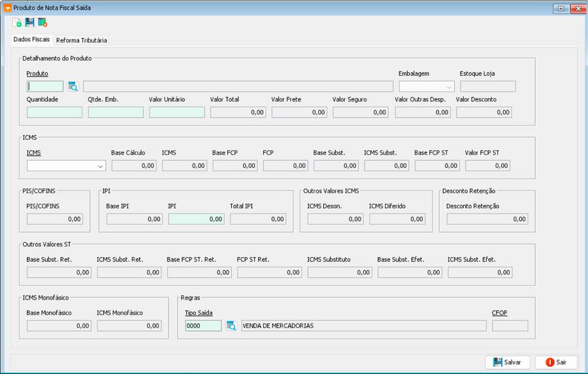Focus the Quantidade input field
The image size is (588, 374).
click(54, 112)
